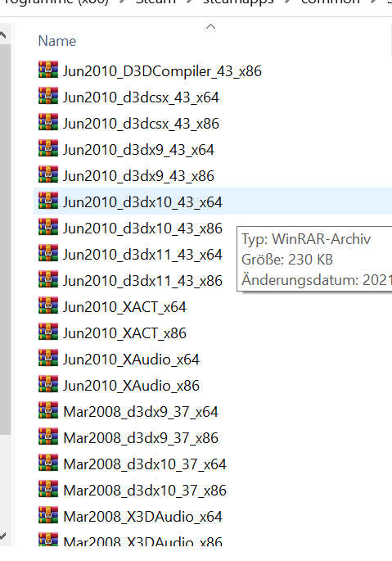This screenshot has width=392, height=561.
Task: Click the WinRAR icon of Jun2010_D3DCompiler_43_x86
Action: [x=48, y=70]
